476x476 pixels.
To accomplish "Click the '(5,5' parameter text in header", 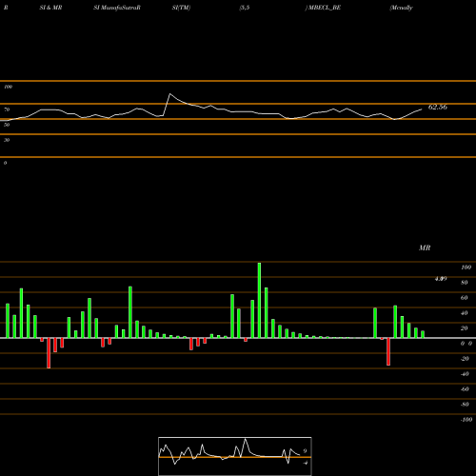I will pos(245,8).
